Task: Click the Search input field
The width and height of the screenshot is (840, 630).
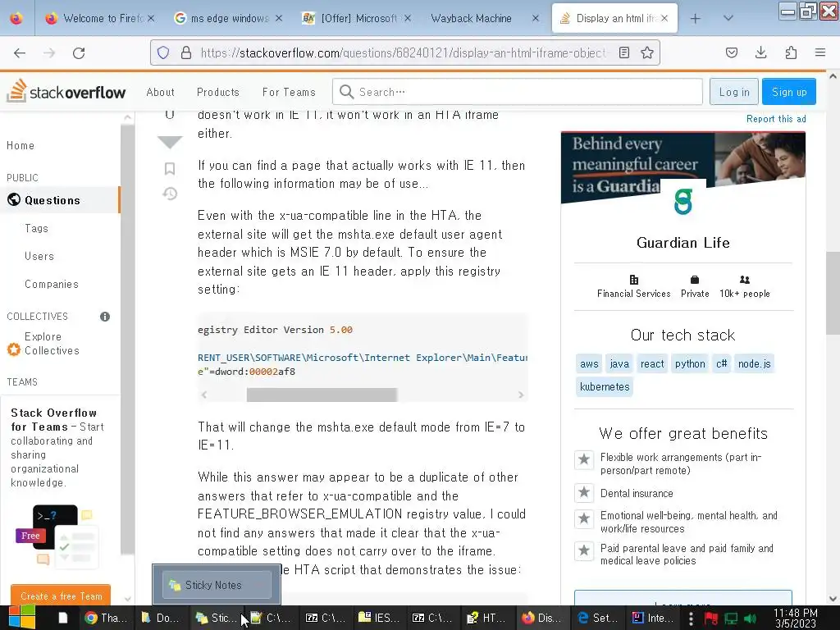Action: pyautogui.click(x=518, y=92)
